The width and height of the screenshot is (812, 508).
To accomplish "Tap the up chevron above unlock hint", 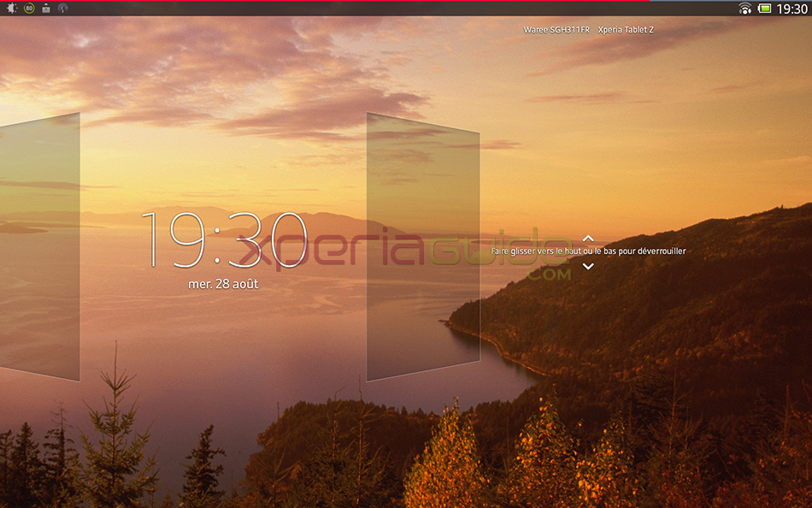I will coord(588,239).
